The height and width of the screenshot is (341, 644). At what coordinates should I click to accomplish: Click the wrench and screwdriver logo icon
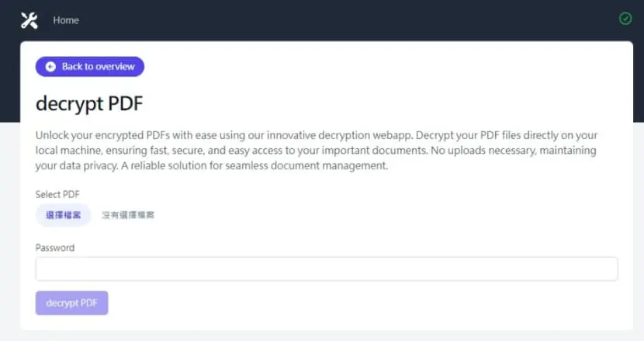[x=29, y=20]
